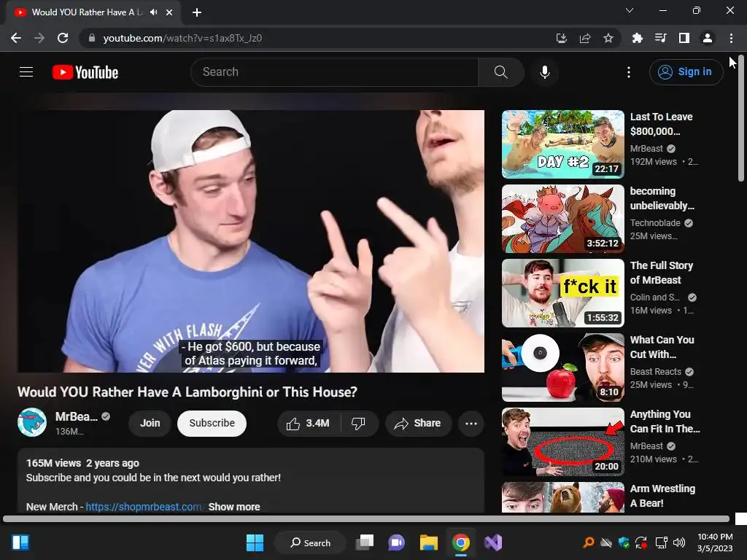747x560 pixels.
Task: Click share this page icon in address bar
Action: (585, 38)
